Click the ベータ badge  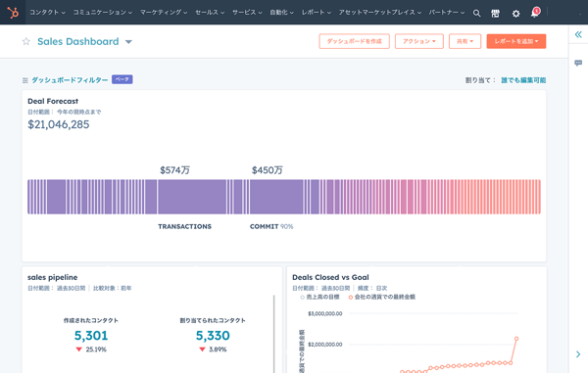click(122, 79)
